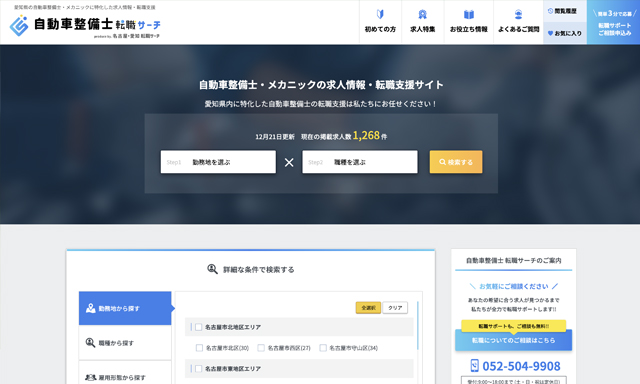Check 名古屋市東地区エリア checkbox
Screen dimensions: 640x384
199,368
